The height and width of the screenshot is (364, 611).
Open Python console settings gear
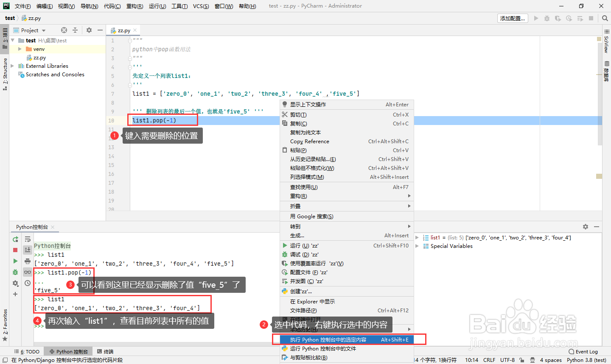tap(15, 283)
